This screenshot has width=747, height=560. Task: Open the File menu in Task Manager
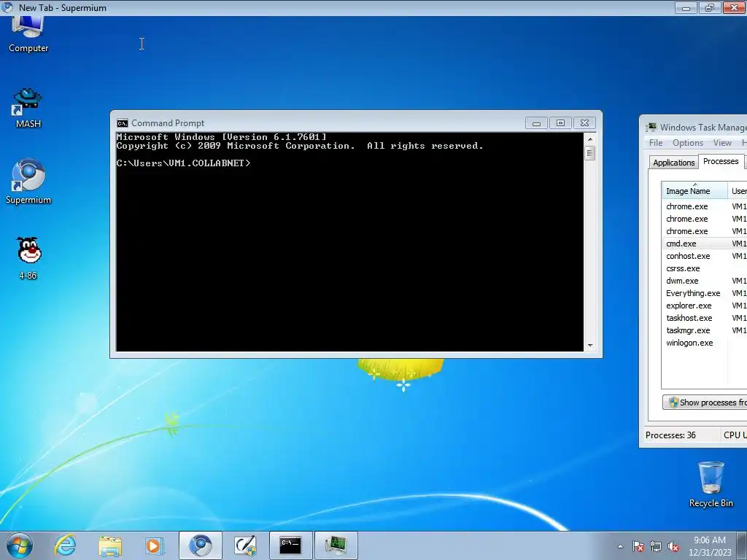point(656,143)
